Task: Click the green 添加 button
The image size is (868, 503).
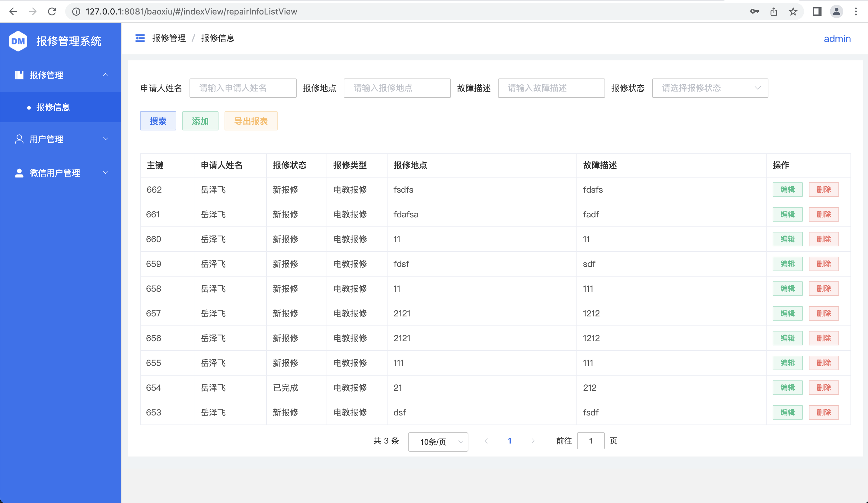Action: point(200,121)
